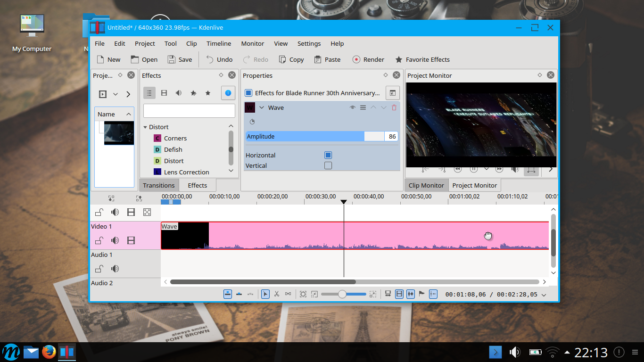644x362 pixels.
Task: Select the Lens Correction effect
Action: click(186, 172)
